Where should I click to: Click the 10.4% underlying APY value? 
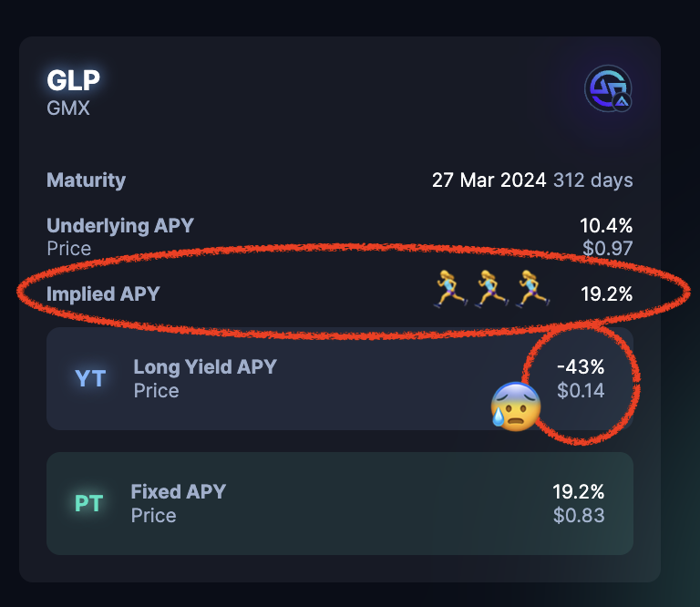pyautogui.click(x=606, y=225)
